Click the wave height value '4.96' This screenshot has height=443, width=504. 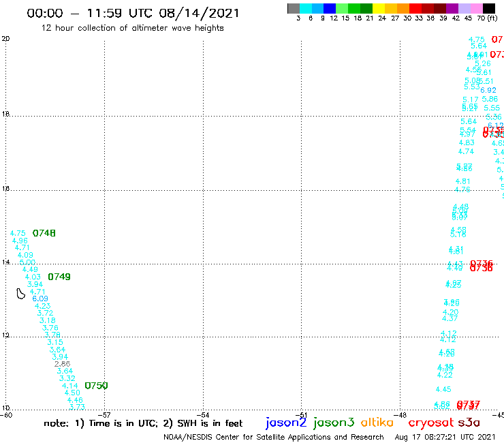(x=20, y=241)
